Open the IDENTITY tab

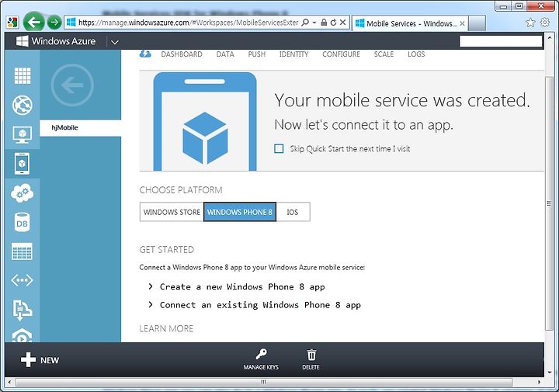click(x=293, y=54)
